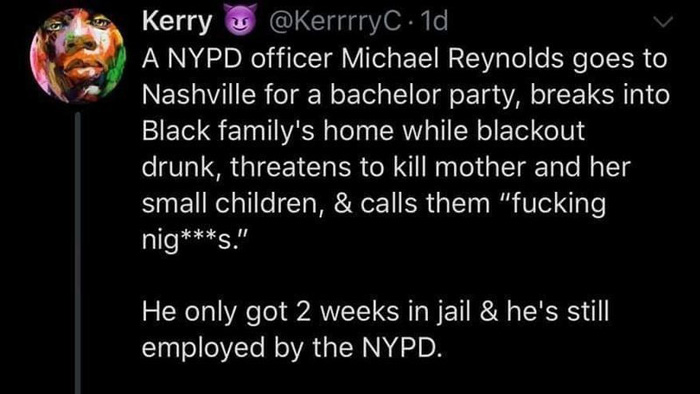
Task: Click the censored word with asterisks
Action: tap(193, 241)
